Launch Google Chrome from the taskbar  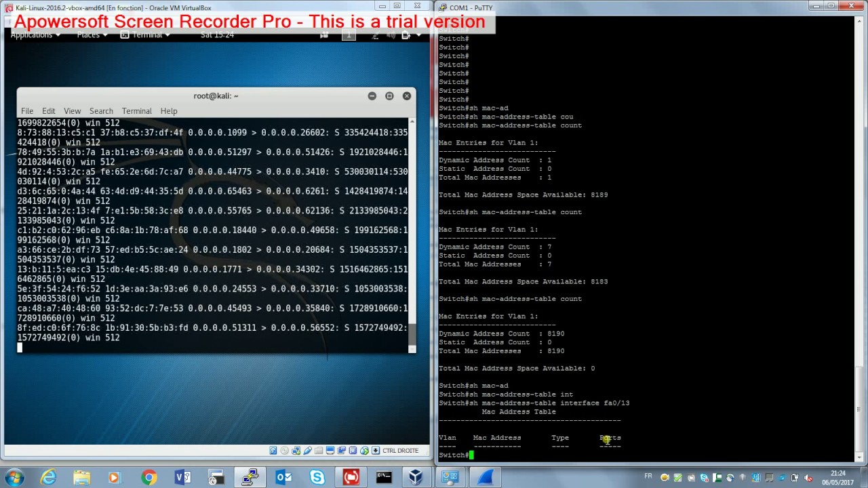149,477
